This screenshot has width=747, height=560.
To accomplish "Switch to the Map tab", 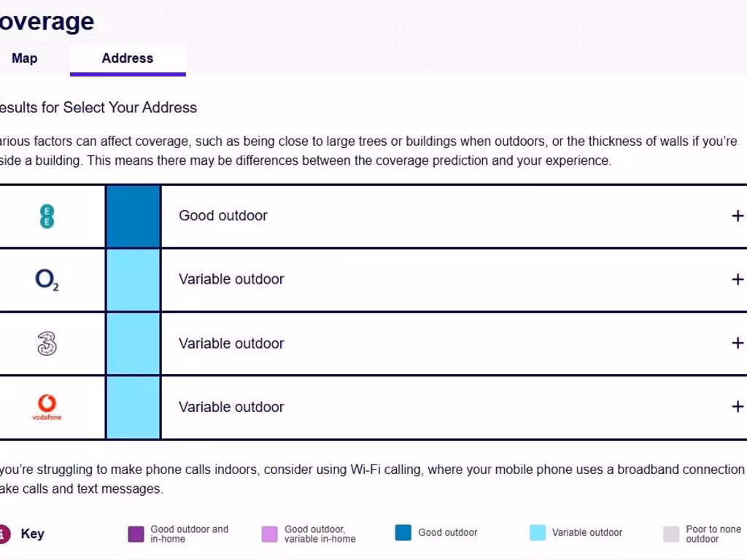I will tap(25, 58).
